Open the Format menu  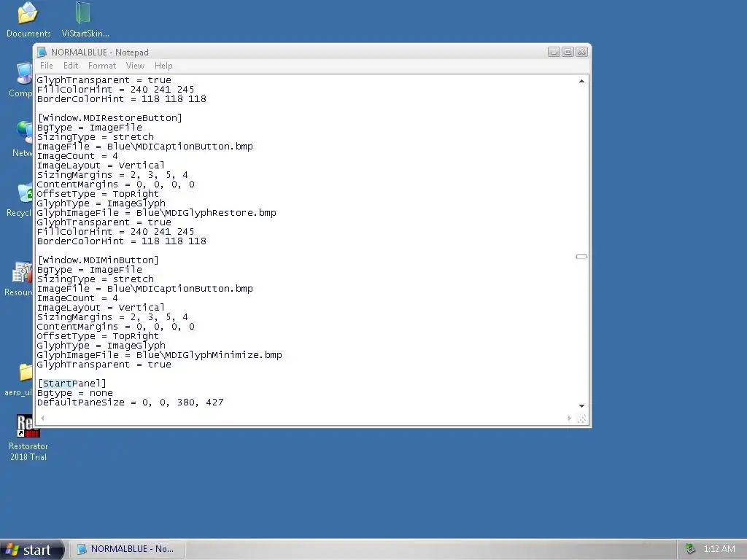[x=102, y=66]
